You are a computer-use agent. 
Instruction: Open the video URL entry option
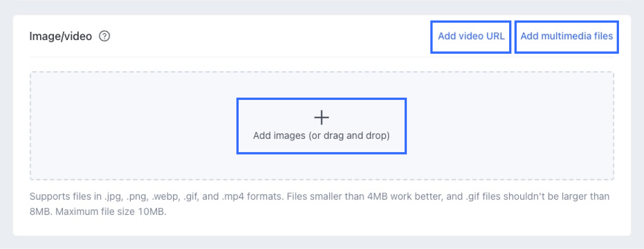[x=471, y=36]
